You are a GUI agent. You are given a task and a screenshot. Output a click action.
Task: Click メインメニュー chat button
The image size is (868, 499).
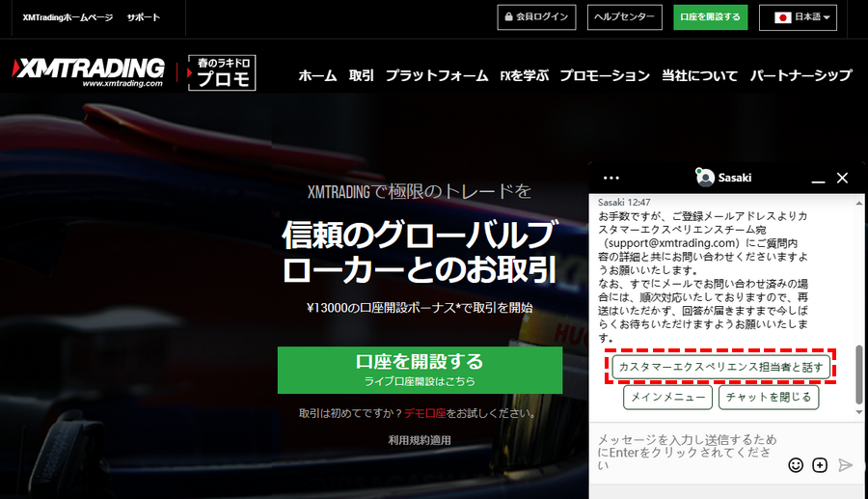point(667,397)
